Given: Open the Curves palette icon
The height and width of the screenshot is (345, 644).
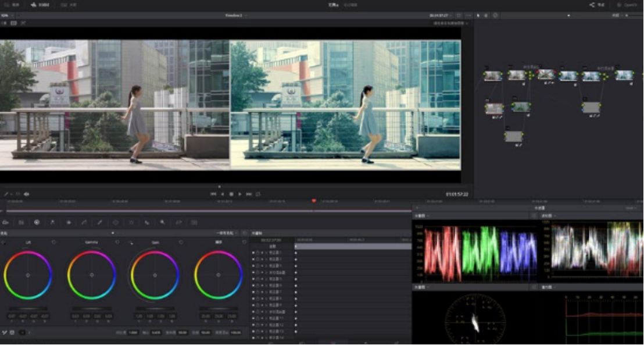Looking at the screenshot, I should [84, 222].
